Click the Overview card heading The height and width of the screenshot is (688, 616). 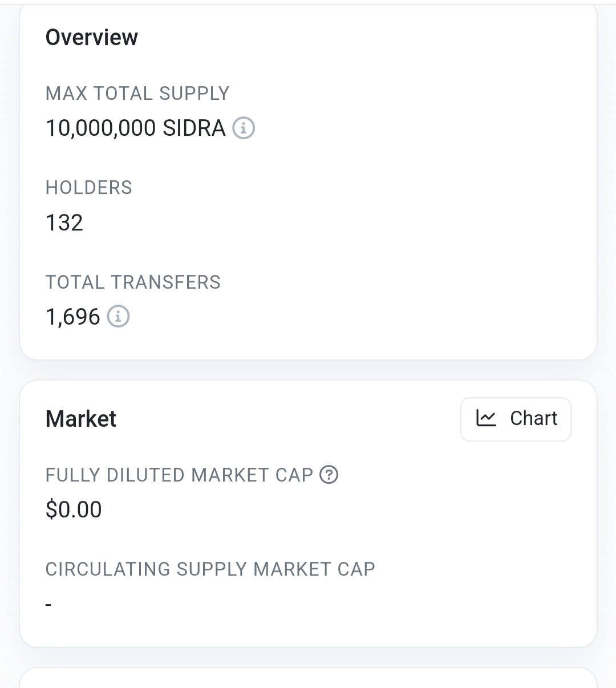tap(92, 38)
